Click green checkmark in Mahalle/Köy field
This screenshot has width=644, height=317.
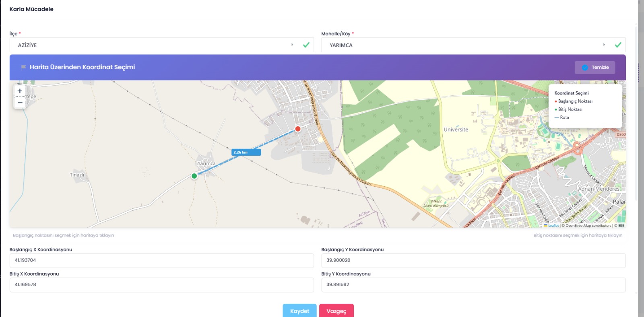click(x=618, y=45)
